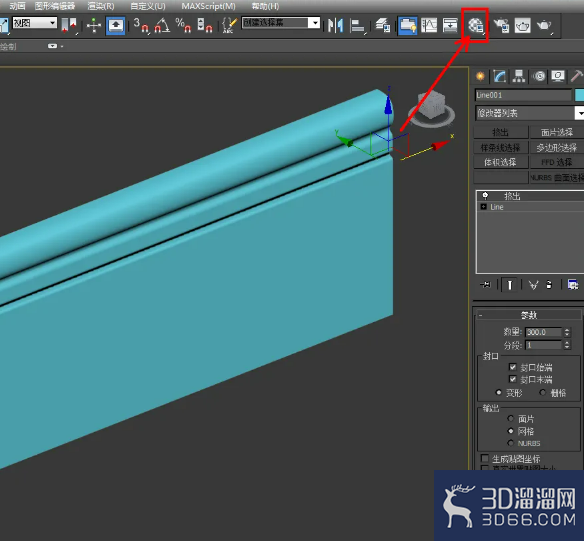Open the 动画 menu
584x541 pixels.
click(17, 6)
